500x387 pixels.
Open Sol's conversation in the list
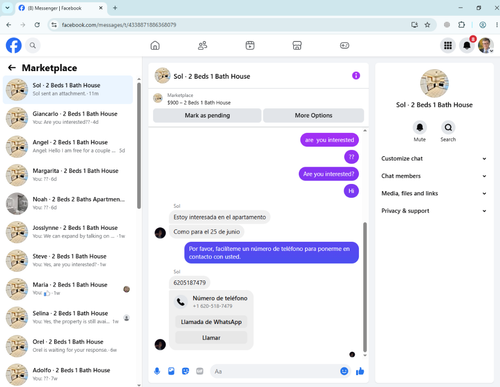click(68, 89)
